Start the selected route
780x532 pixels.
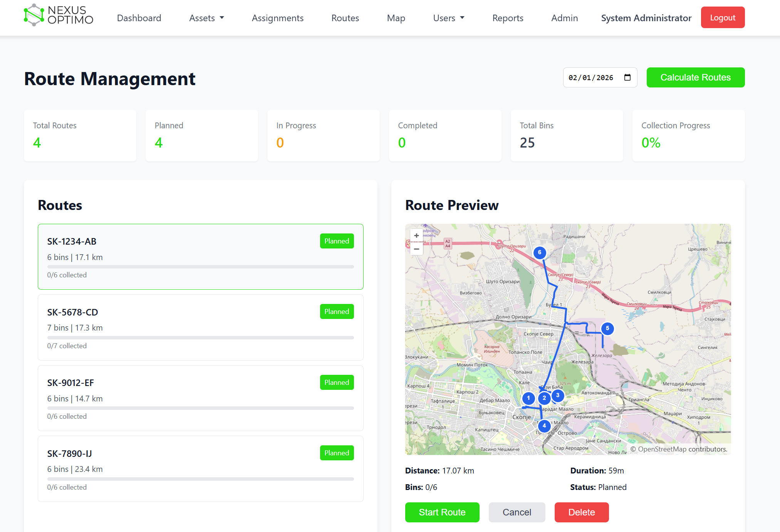click(x=442, y=512)
